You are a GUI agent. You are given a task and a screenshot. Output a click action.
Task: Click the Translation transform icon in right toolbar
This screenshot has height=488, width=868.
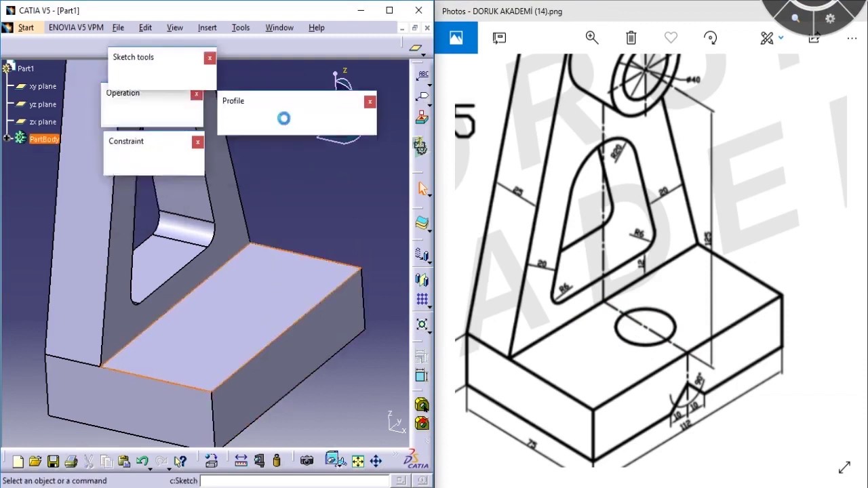(x=421, y=255)
